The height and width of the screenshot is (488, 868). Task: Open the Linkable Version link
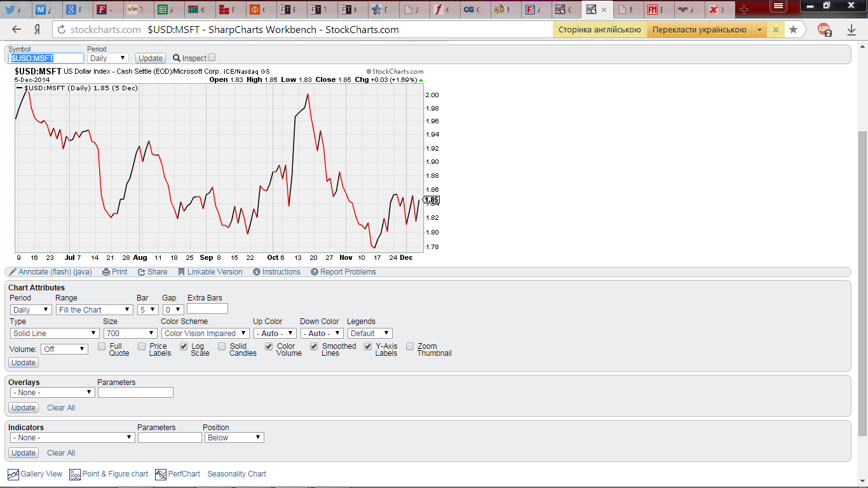point(215,272)
